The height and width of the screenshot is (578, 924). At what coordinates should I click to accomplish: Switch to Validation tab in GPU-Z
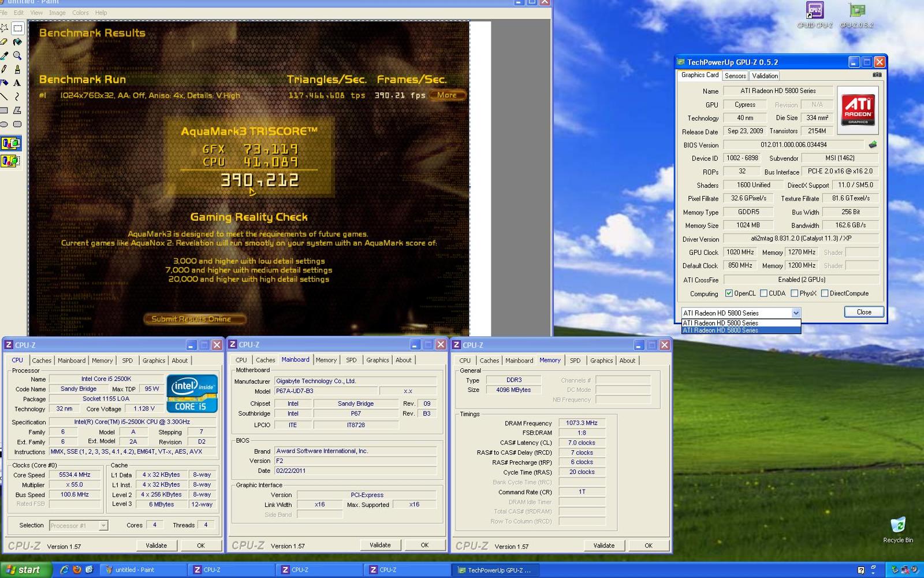click(765, 76)
